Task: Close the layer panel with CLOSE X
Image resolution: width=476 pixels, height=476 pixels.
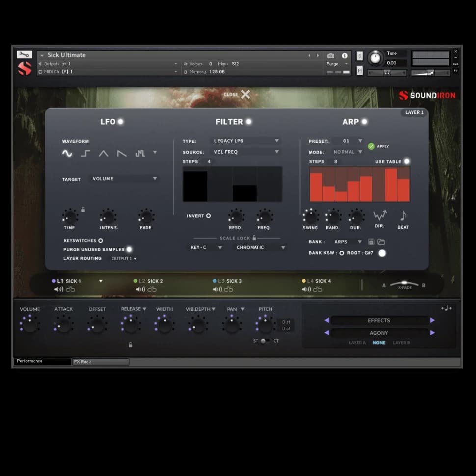Action: (x=244, y=94)
